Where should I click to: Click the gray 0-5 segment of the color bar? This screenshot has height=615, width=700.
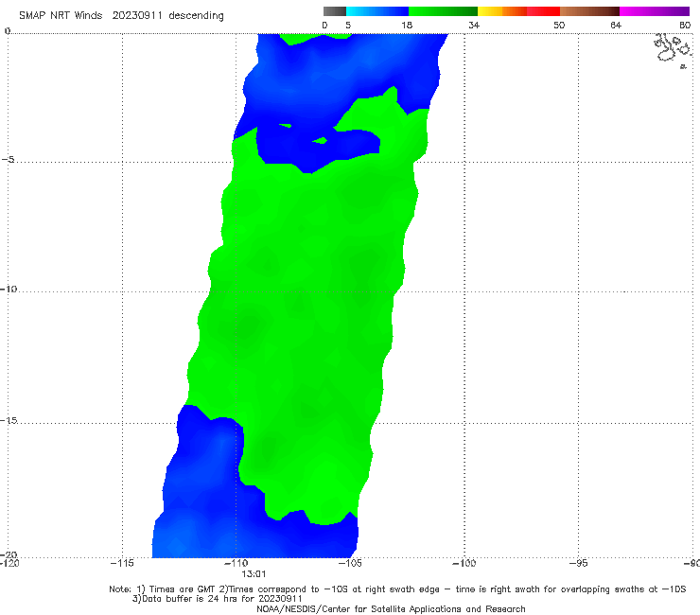click(335, 11)
